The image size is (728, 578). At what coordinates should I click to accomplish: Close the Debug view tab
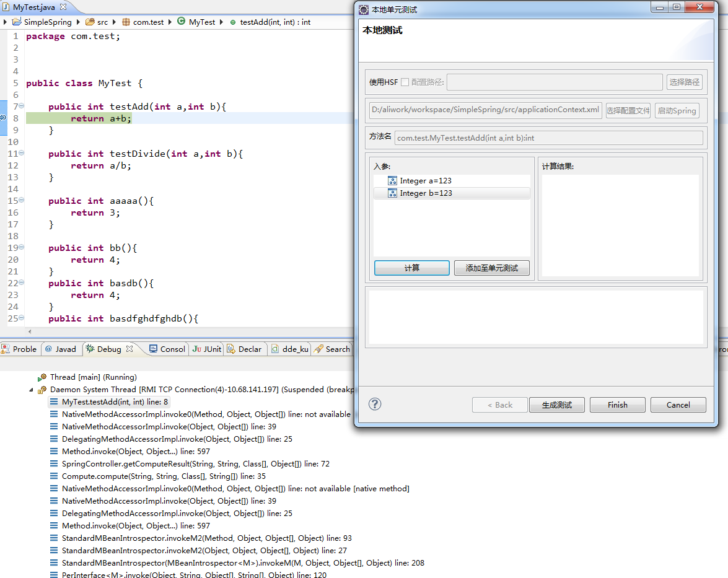pyautogui.click(x=129, y=349)
